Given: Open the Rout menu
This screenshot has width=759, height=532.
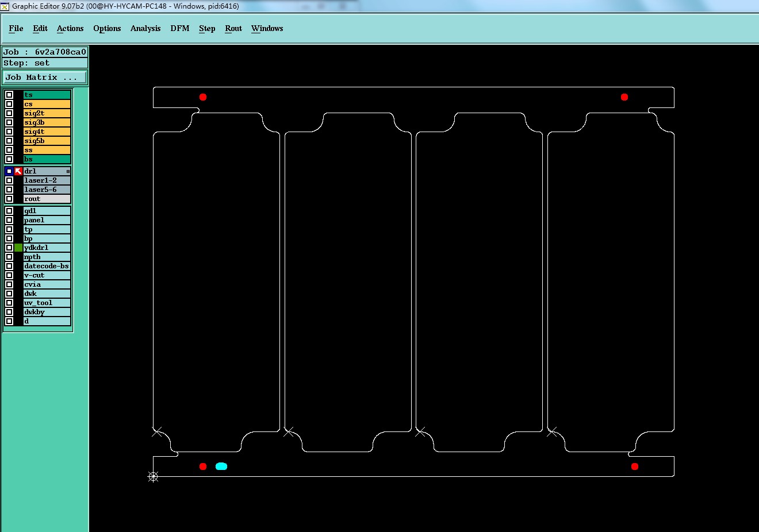Looking at the screenshot, I should click(233, 28).
